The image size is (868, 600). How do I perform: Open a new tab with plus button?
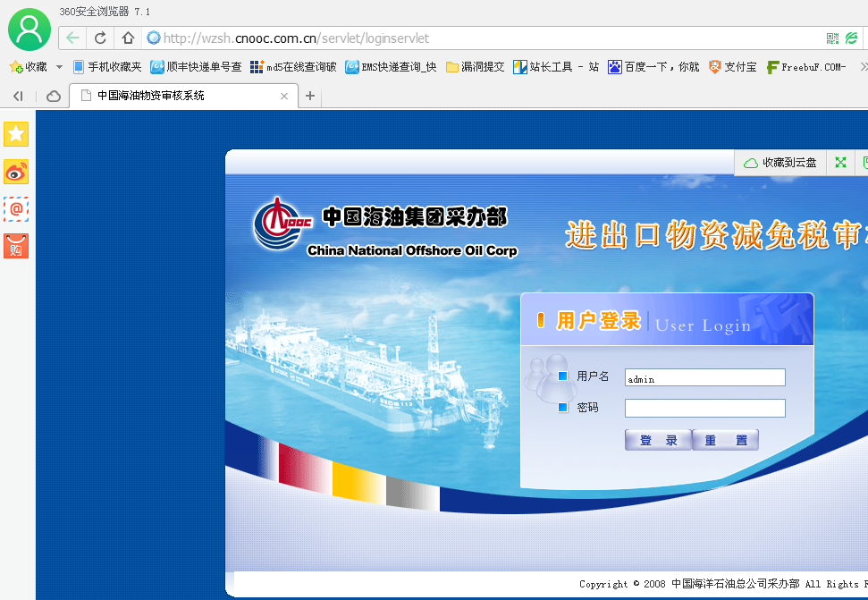click(310, 96)
